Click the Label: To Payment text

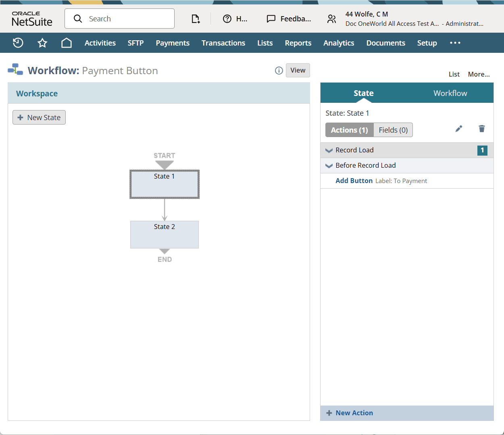tap(401, 181)
